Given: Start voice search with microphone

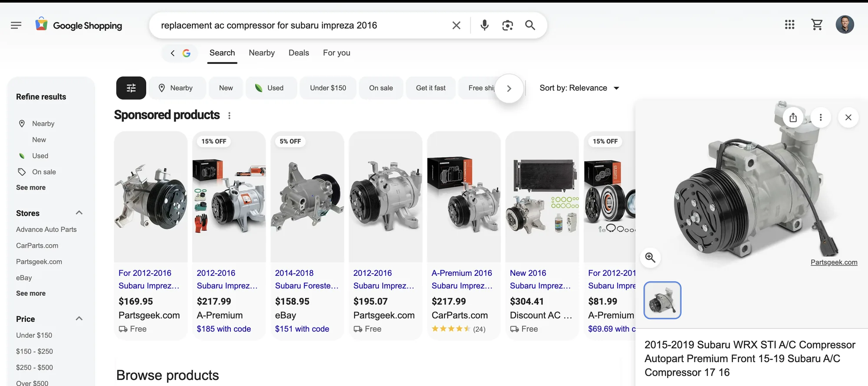Looking at the screenshot, I should coord(484,25).
